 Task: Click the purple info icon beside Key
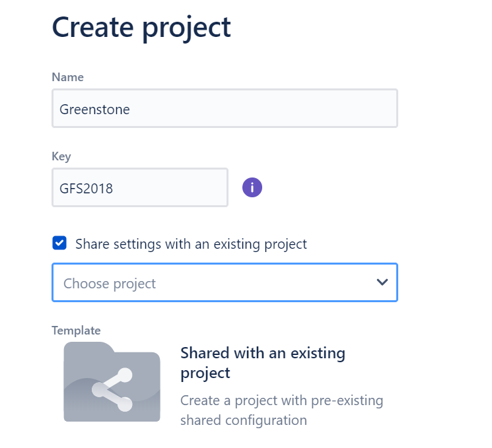click(252, 187)
